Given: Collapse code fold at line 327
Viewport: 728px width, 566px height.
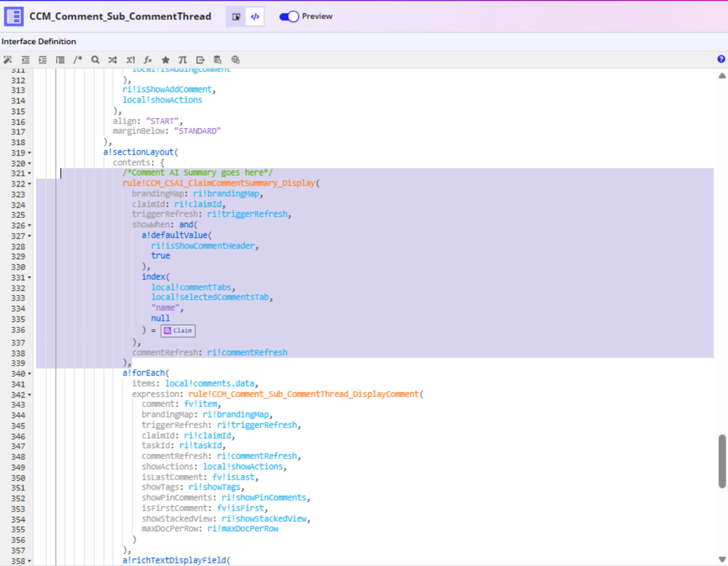Looking at the screenshot, I should coord(29,236).
